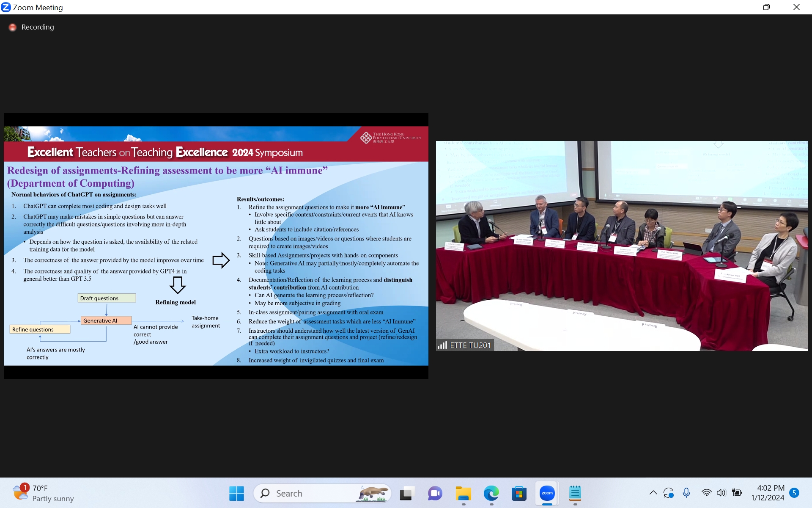Viewport: 812px width, 508px height.
Task: Click the red Recording indicator icon
Action: pyautogui.click(x=13, y=27)
